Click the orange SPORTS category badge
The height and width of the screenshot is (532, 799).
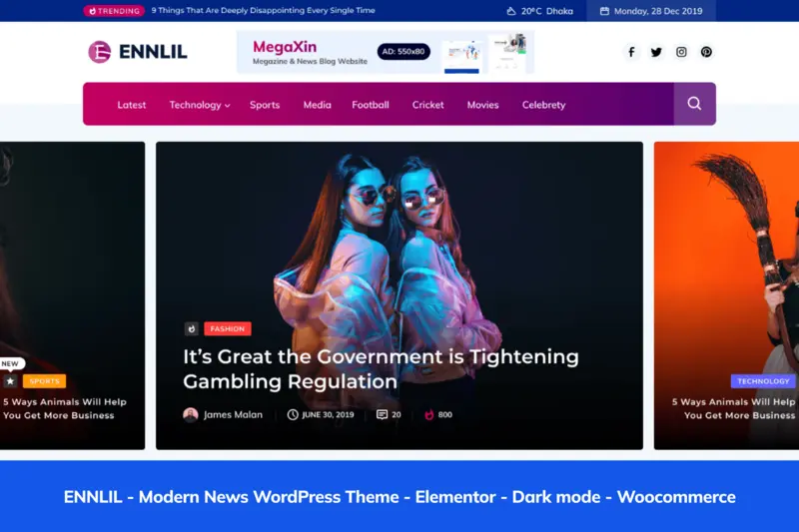[44, 381]
